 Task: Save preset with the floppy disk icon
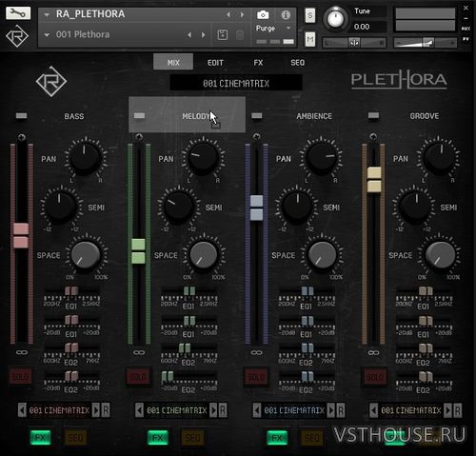[223, 34]
